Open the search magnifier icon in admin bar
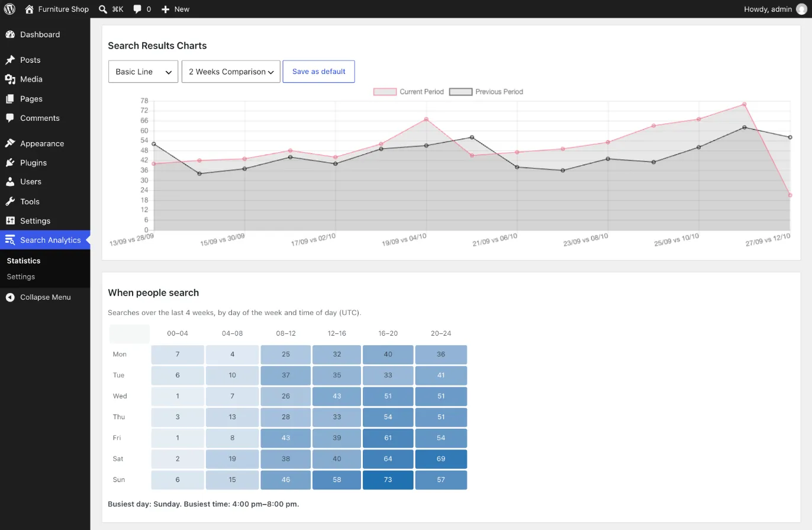Image resolution: width=812 pixels, height=530 pixels. pos(103,9)
